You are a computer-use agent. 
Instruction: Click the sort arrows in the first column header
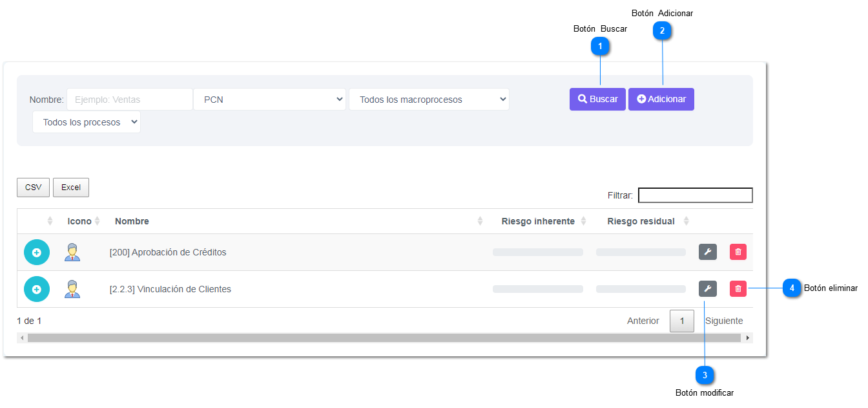click(50, 221)
